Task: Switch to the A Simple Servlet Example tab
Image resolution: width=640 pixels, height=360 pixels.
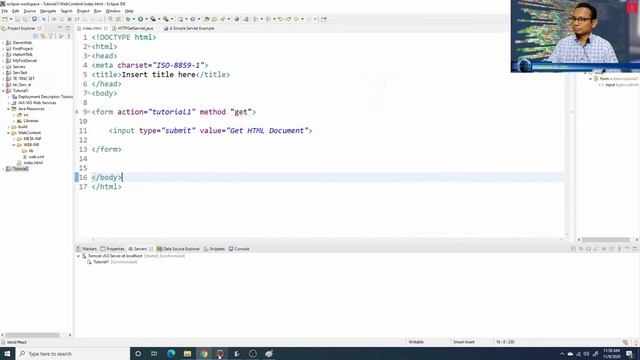Action: click(x=191, y=28)
